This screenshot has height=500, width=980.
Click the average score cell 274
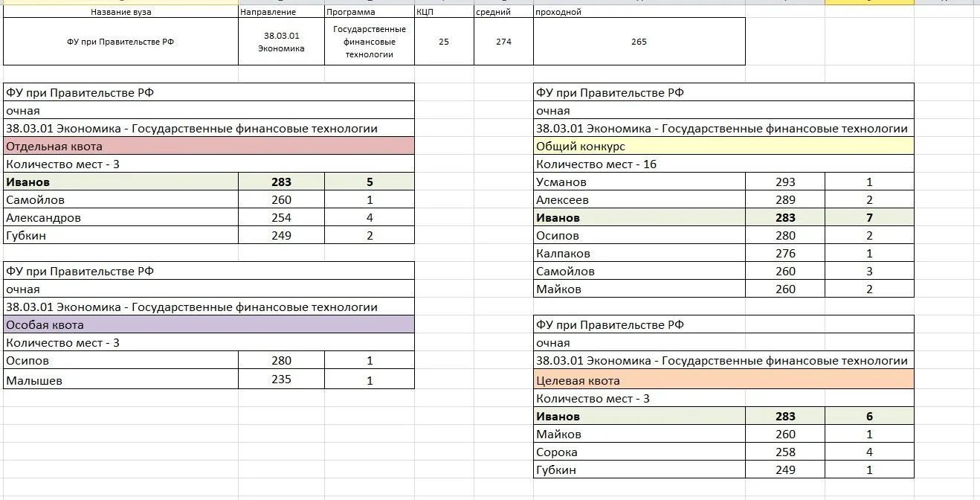503,42
